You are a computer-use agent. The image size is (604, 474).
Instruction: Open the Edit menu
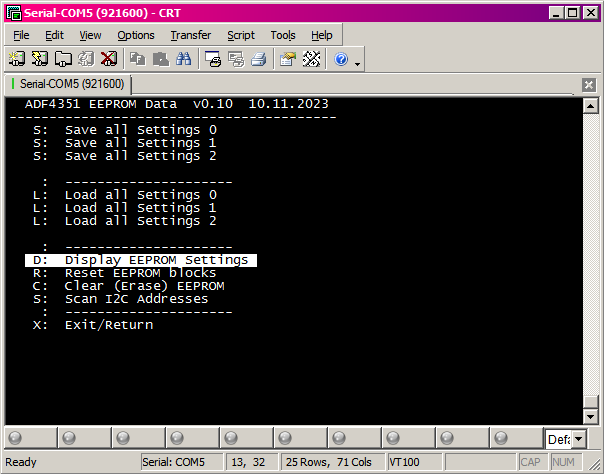[x=54, y=35]
